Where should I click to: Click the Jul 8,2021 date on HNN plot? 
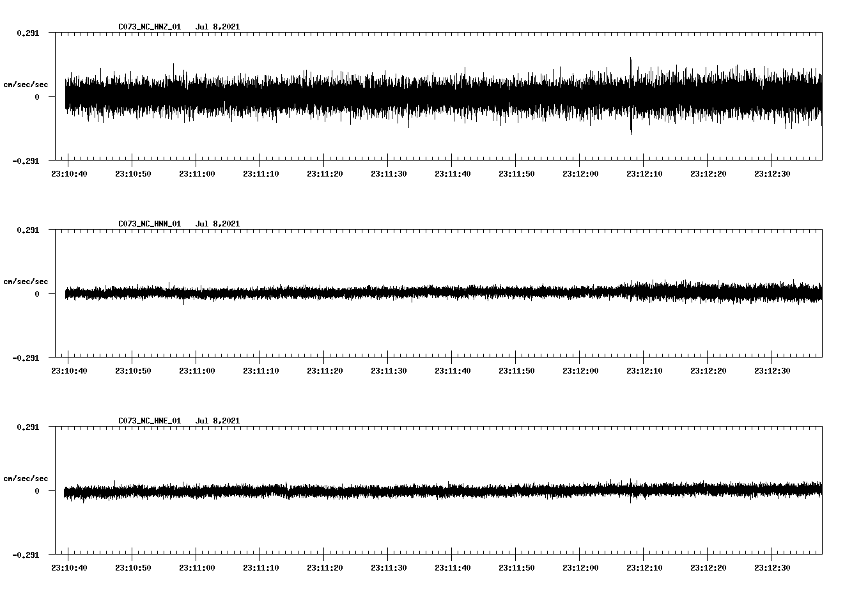coord(217,224)
